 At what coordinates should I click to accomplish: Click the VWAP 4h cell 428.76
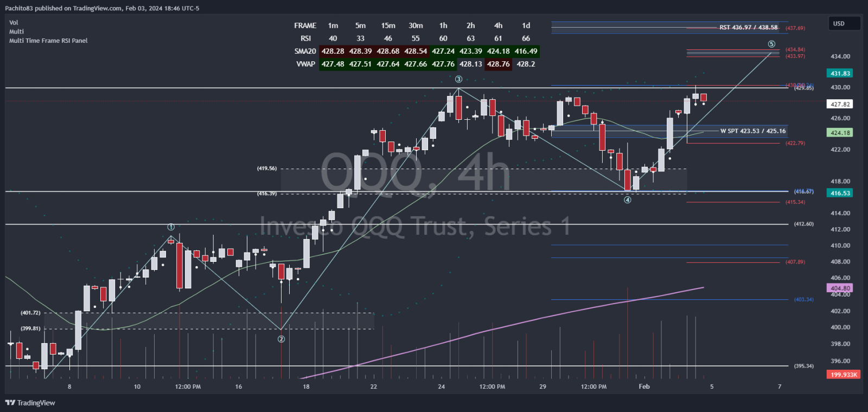(x=498, y=64)
